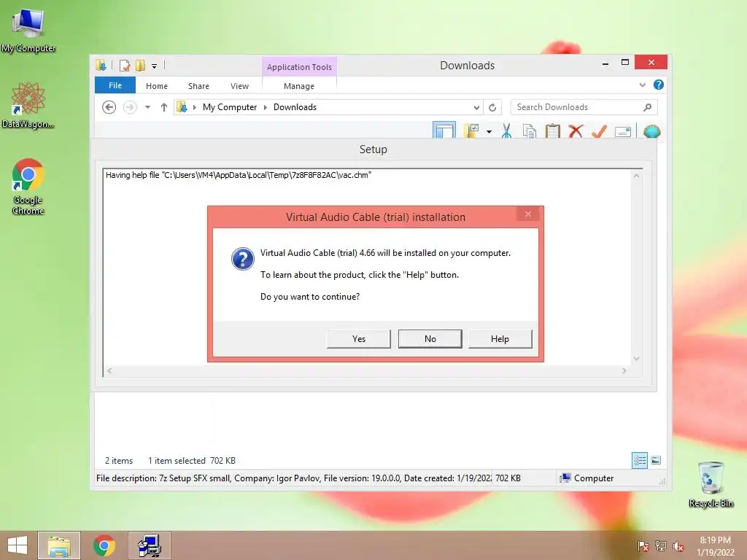
Task: Expand the root breadcrumb arrow
Action: (x=194, y=107)
